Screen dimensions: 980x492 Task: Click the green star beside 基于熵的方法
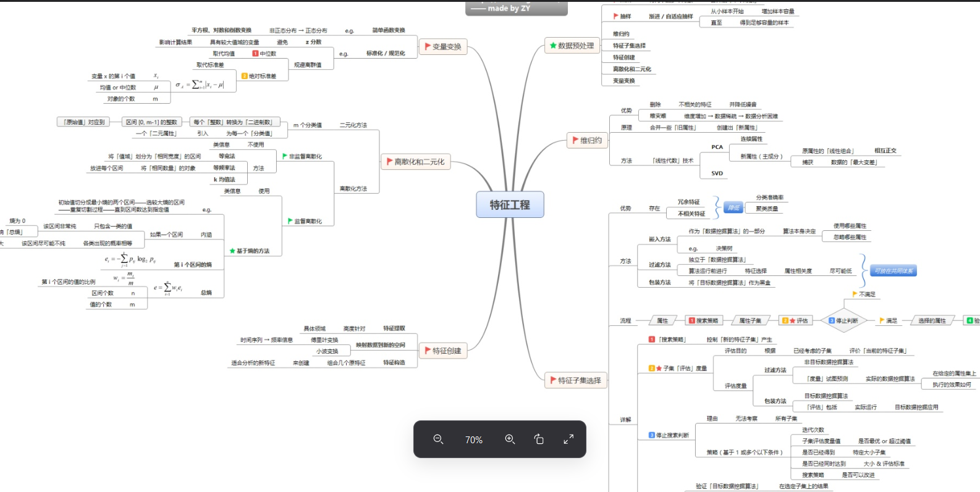232,251
